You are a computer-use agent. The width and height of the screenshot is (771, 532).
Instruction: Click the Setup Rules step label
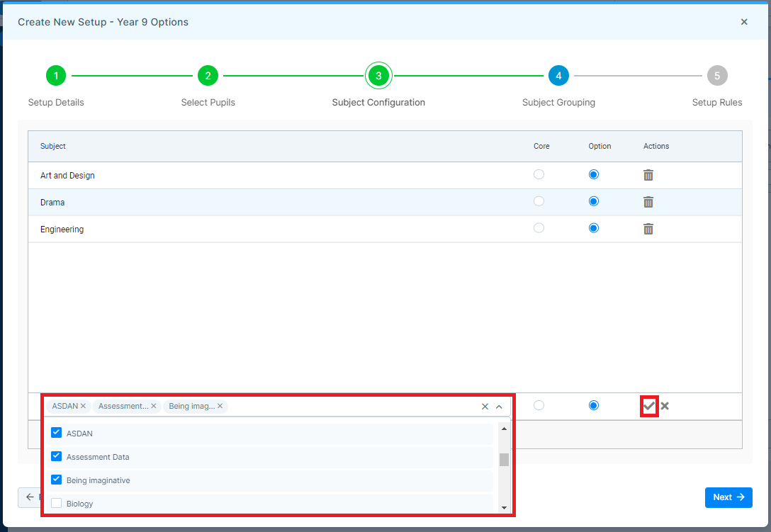tap(717, 102)
